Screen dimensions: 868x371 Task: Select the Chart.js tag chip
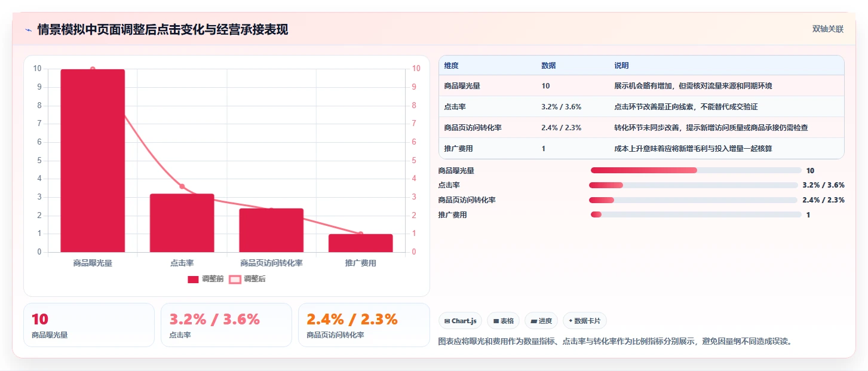click(x=461, y=321)
